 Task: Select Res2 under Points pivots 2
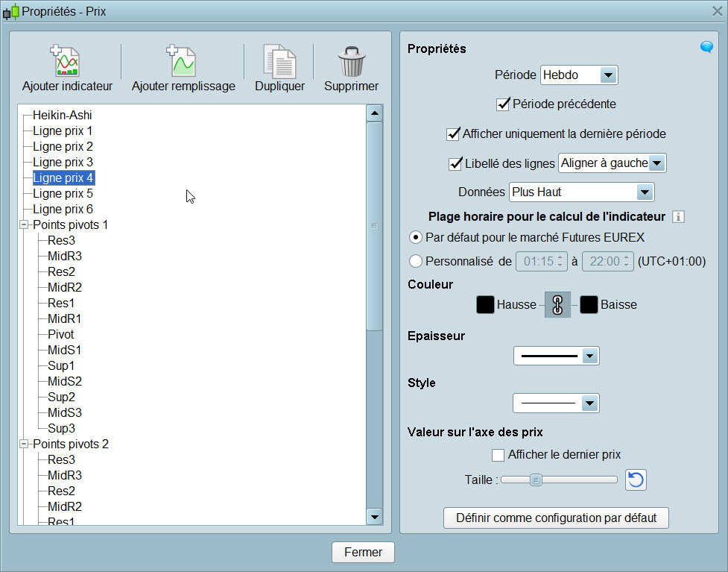(x=61, y=491)
